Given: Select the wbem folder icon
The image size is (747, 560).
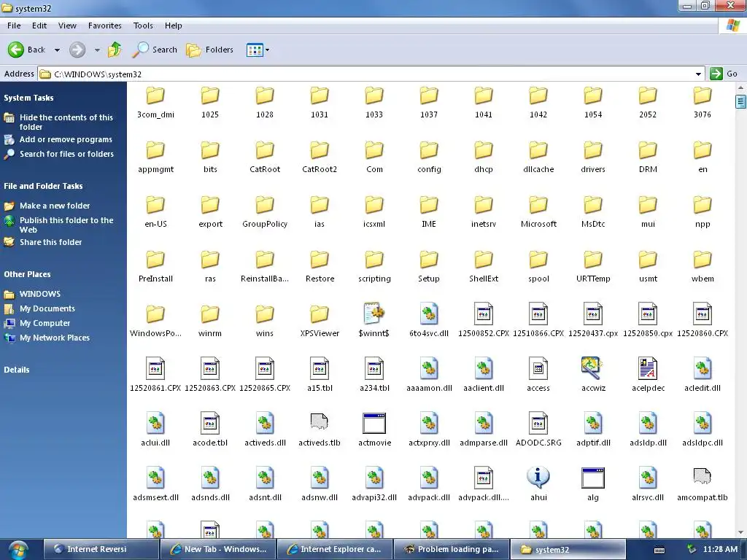Looking at the screenshot, I should 703,260.
